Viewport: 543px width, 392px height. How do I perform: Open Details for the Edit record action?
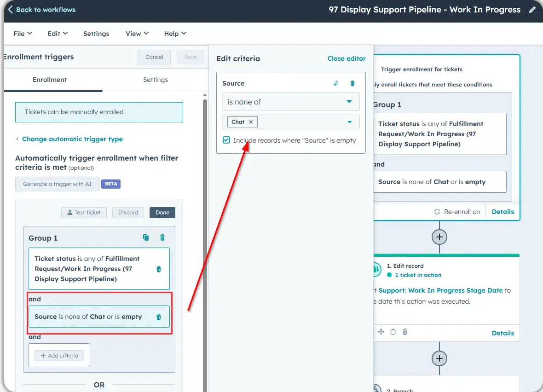[x=503, y=333]
